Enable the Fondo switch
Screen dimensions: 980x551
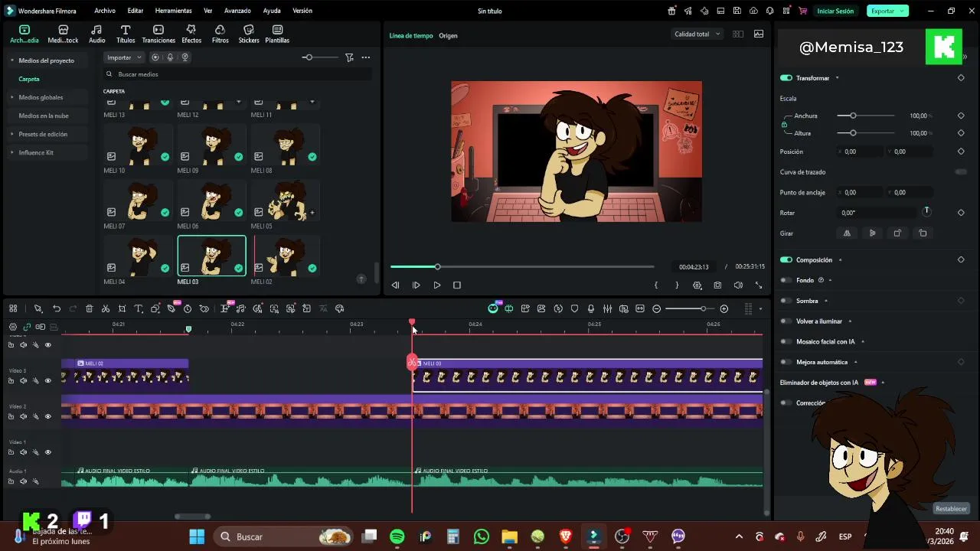pyautogui.click(x=786, y=280)
